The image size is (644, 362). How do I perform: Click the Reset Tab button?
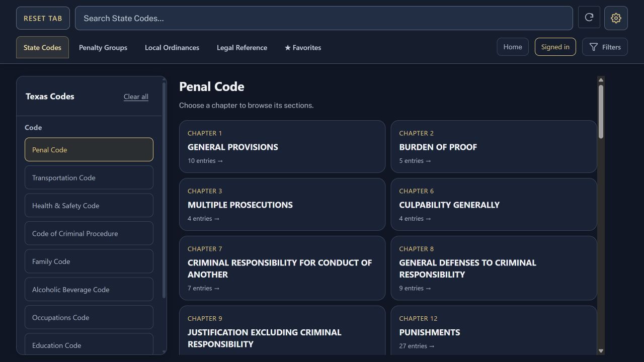point(43,18)
